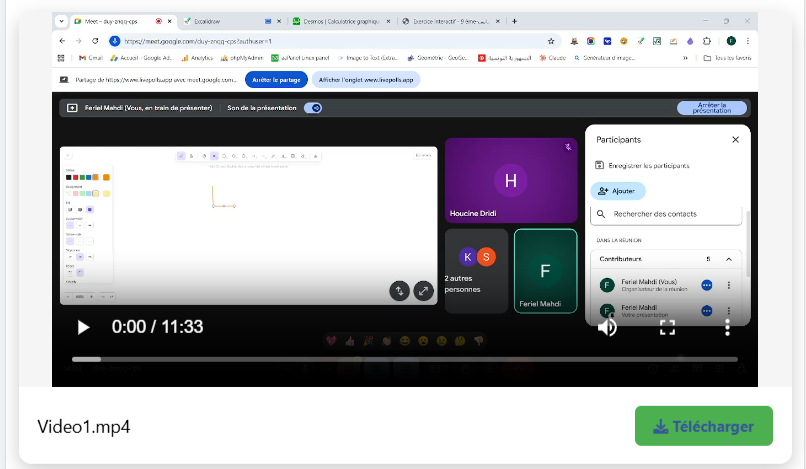Toggle the Son de la présentation switch
This screenshot has width=806, height=469.
click(313, 108)
